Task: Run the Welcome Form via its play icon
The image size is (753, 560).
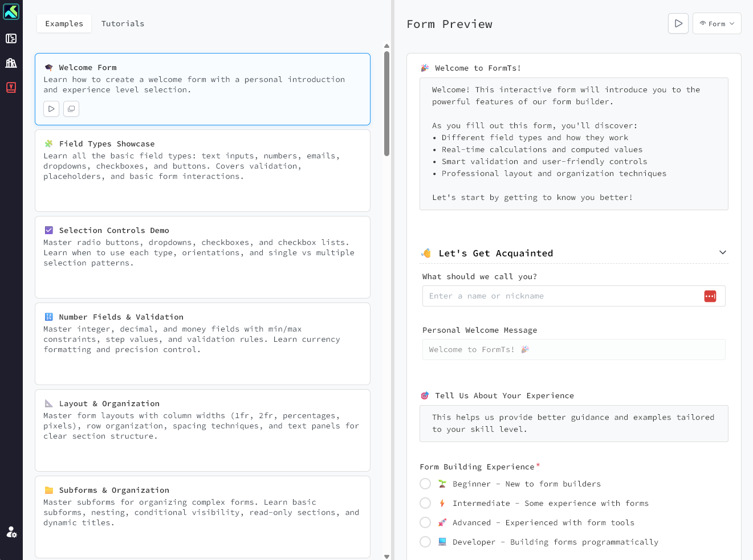Action: click(51, 108)
